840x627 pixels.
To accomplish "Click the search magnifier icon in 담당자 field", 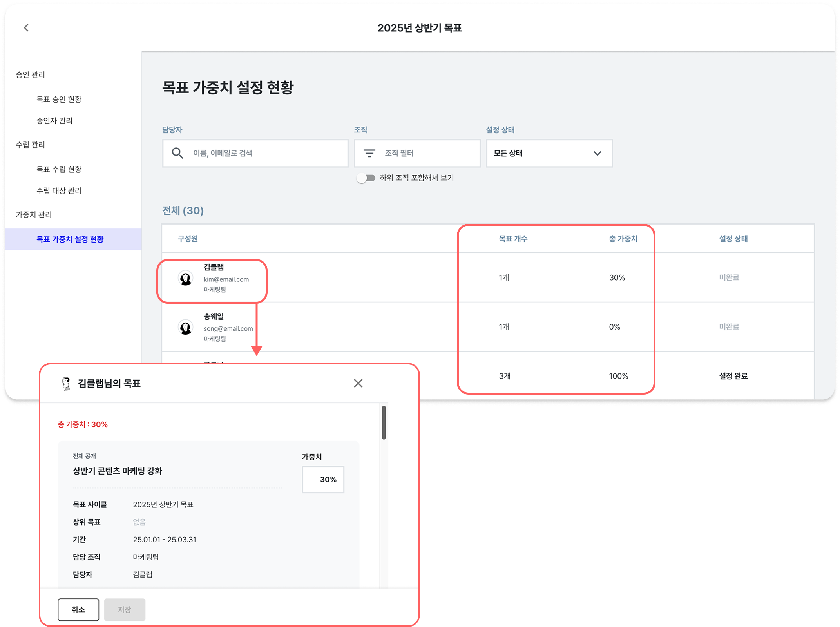I will 178,153.
